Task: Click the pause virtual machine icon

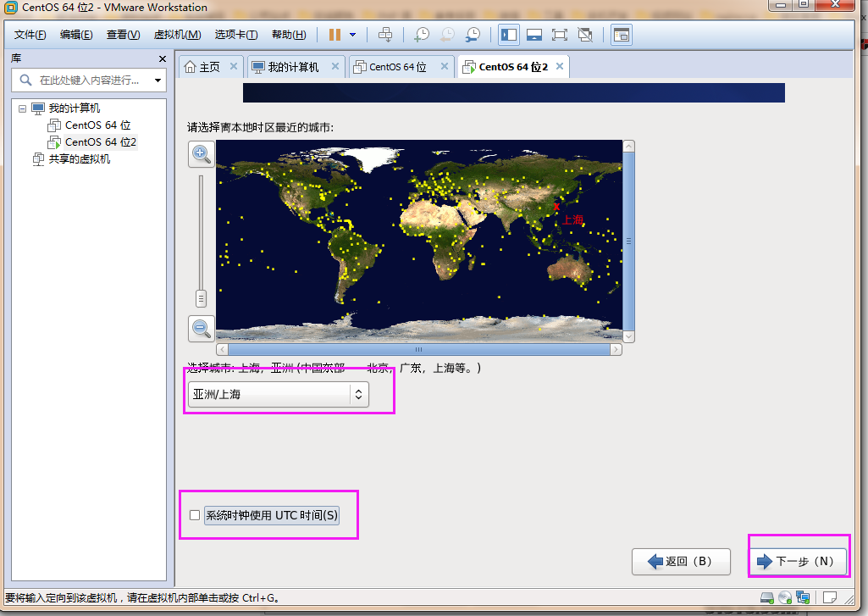Action: coord(334,35)
